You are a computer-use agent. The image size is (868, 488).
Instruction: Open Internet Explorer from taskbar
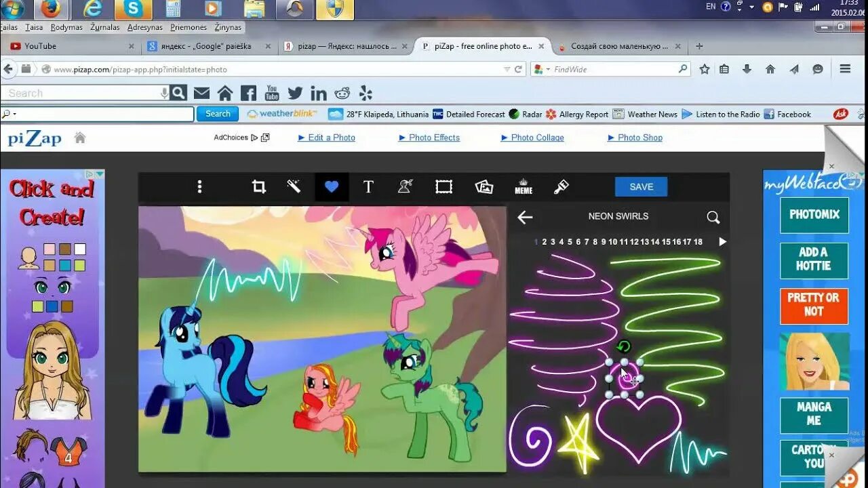pos(92,9)
